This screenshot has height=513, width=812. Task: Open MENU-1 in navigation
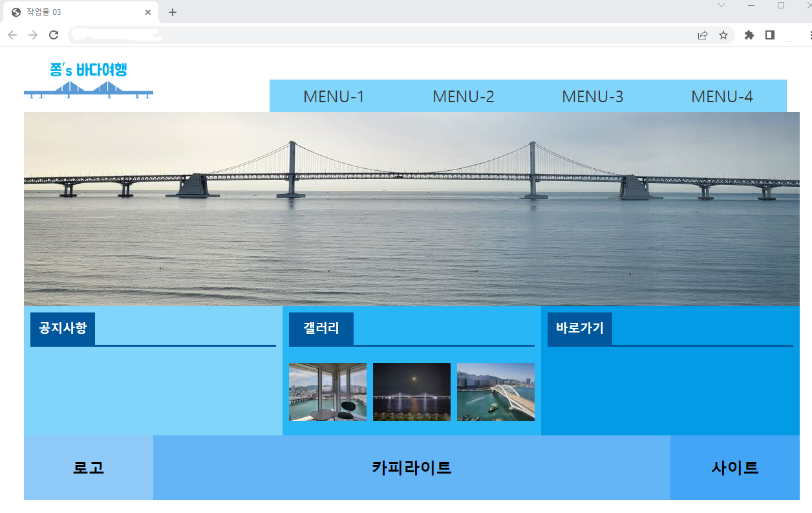tap(334, 96)
